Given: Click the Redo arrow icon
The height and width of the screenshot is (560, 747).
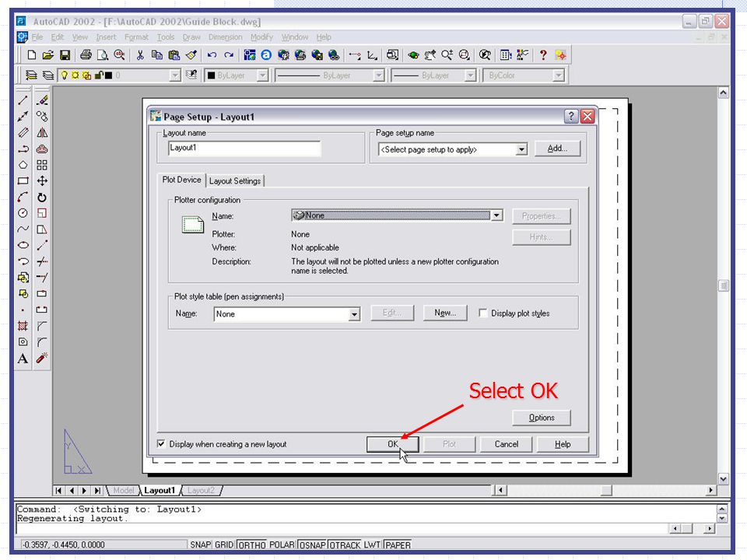Looking at the screenshot, I should pyautogui.click(x=229, y=55).
